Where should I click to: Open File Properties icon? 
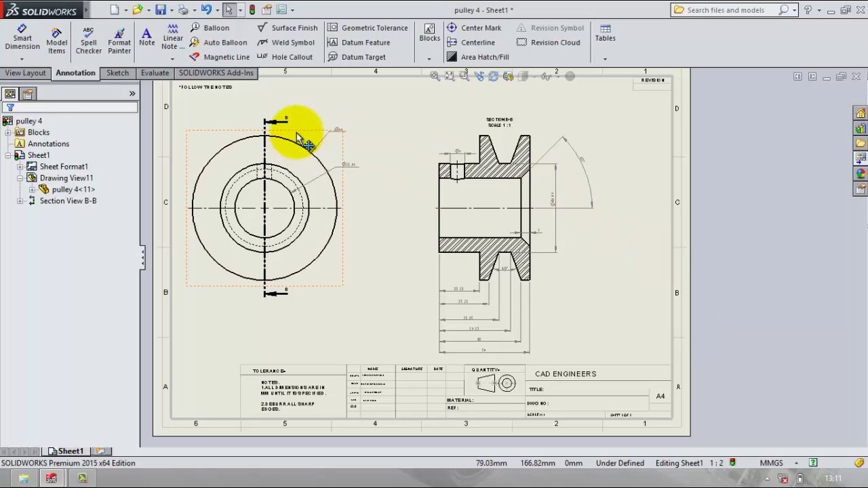coord(267,9)
